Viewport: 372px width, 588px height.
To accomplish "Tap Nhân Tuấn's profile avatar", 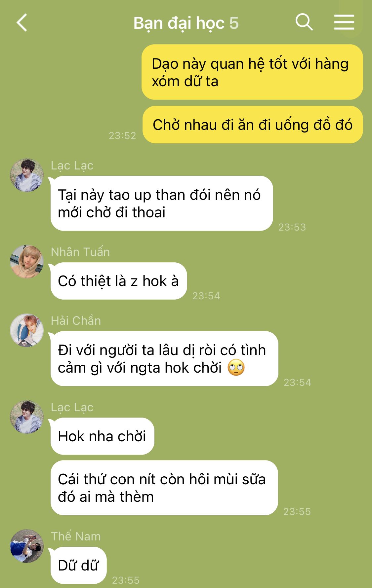I will (27, 261).
